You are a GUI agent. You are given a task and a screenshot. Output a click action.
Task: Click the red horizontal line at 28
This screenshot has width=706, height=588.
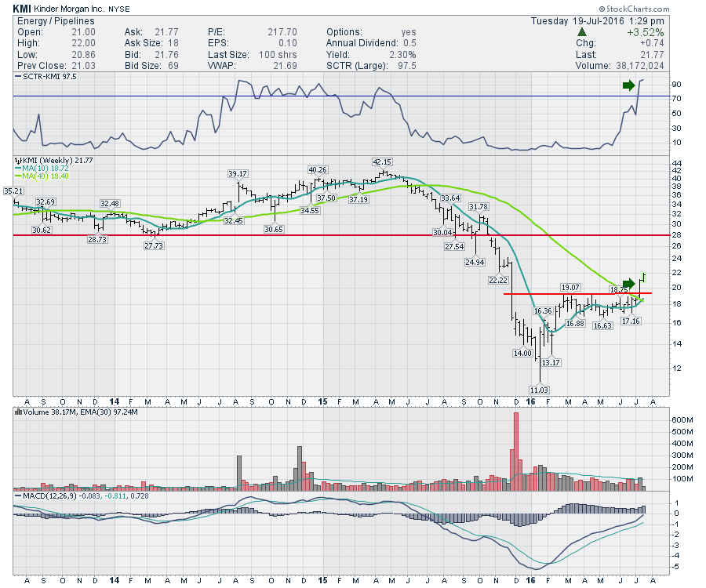tap(235, 234)
